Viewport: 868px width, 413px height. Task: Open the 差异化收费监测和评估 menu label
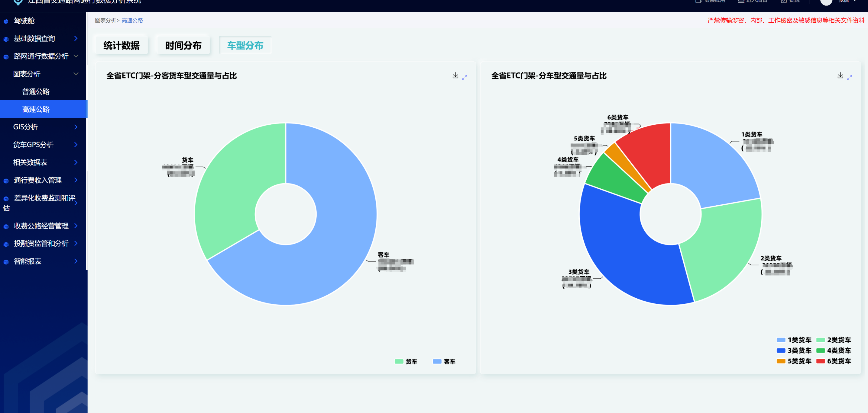39,203
